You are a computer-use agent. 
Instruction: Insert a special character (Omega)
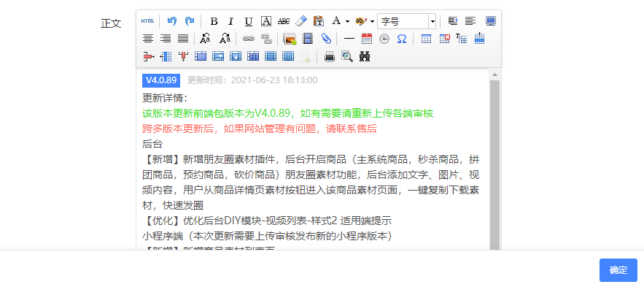pyautogui.click(x=402, y=39)
